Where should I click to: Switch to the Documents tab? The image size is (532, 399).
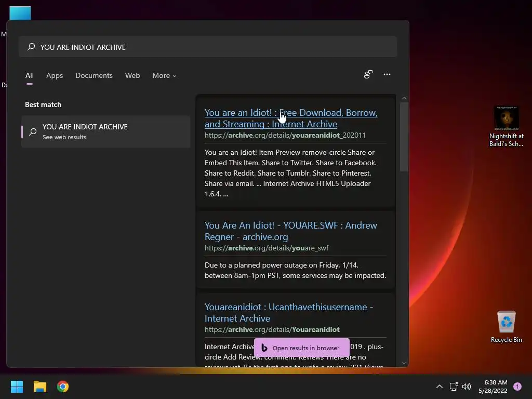click(94, 75)
